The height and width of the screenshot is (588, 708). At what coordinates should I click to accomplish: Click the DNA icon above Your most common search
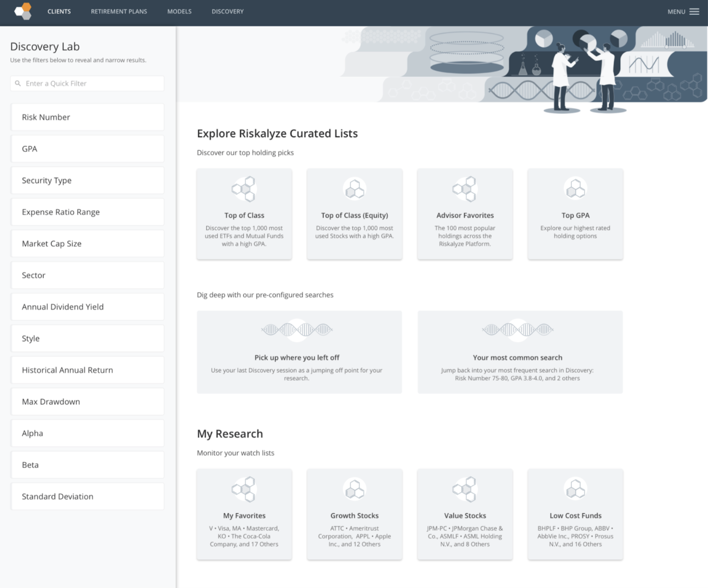click(518, 330)
